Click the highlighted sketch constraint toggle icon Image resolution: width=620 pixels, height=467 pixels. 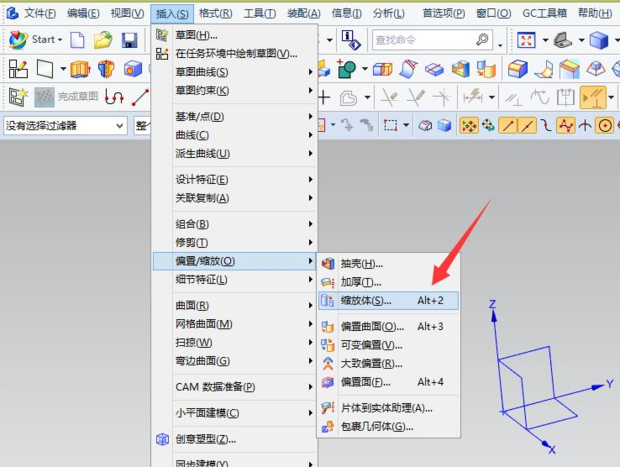click(x=592, y=97)
